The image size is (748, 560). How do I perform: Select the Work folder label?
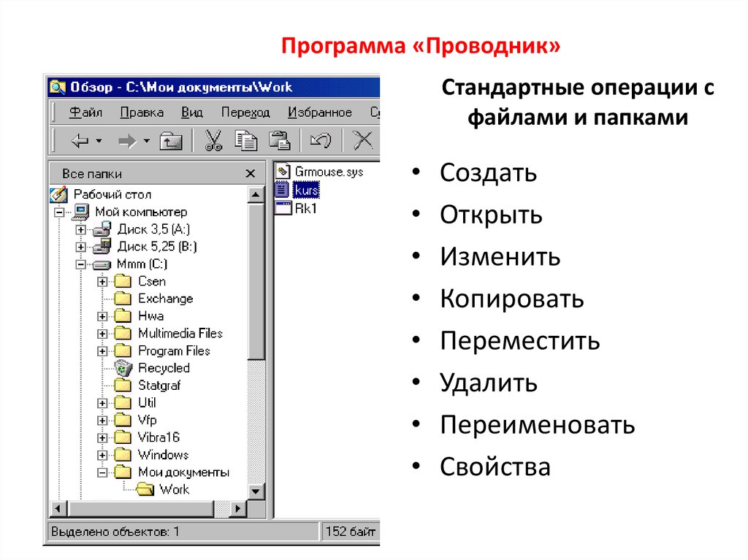175,489
